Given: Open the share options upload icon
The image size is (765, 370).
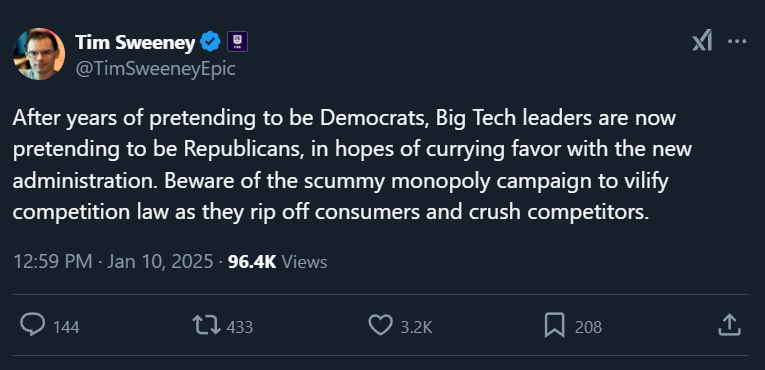Looking at the screenshot, I should tap(729, 325).
